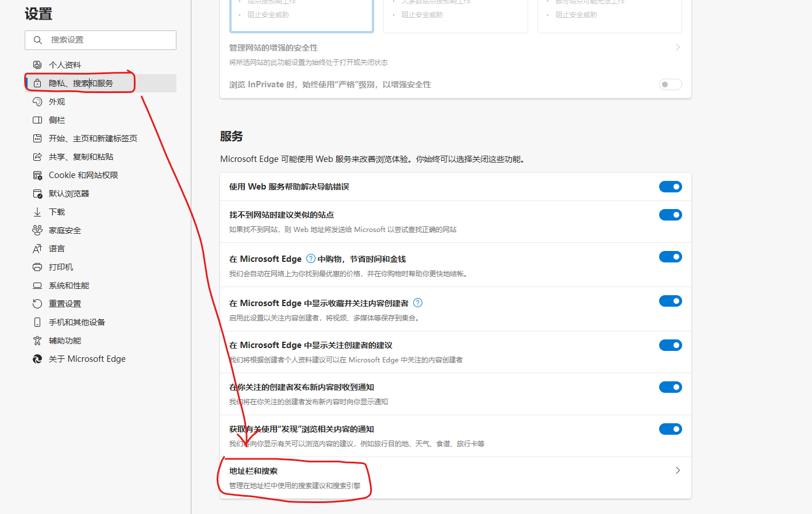
Task: Open 下载 settings page
Action: [101, 212]
